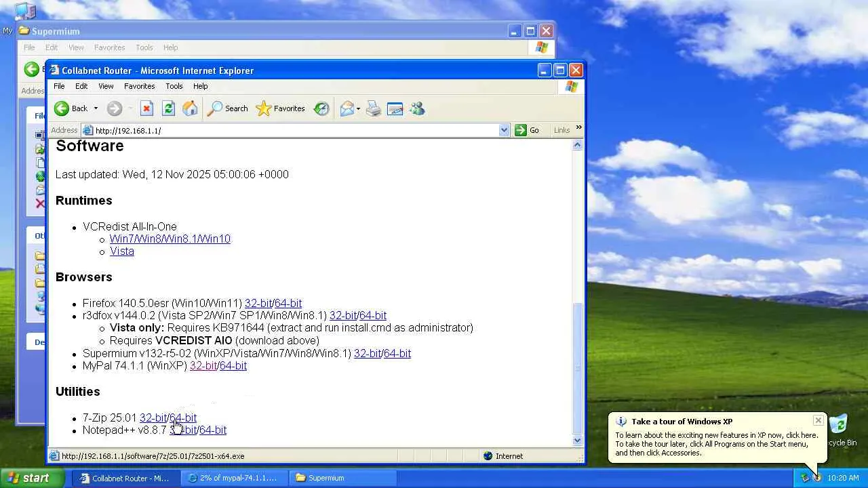Viewport: 868px width, 488px height.
Task: Open the Tools menu in Internet Explorer
Action: (174, 86)
